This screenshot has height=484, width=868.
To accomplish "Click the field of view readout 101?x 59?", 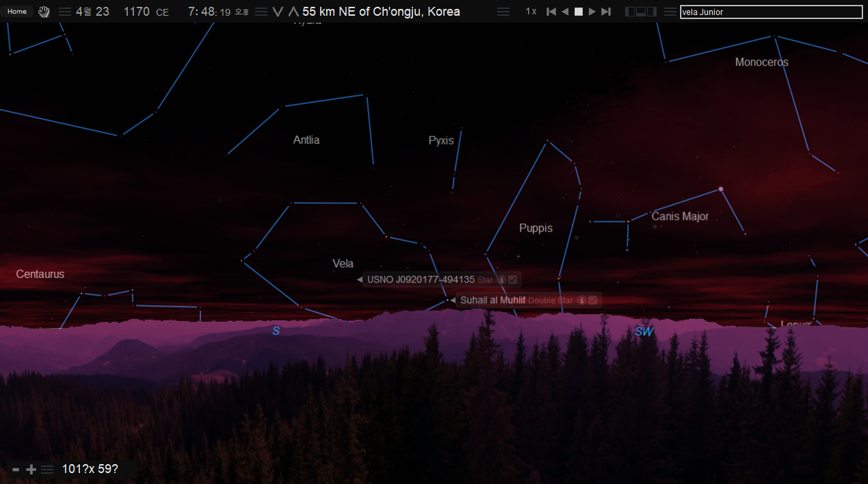I will [90, 469].
